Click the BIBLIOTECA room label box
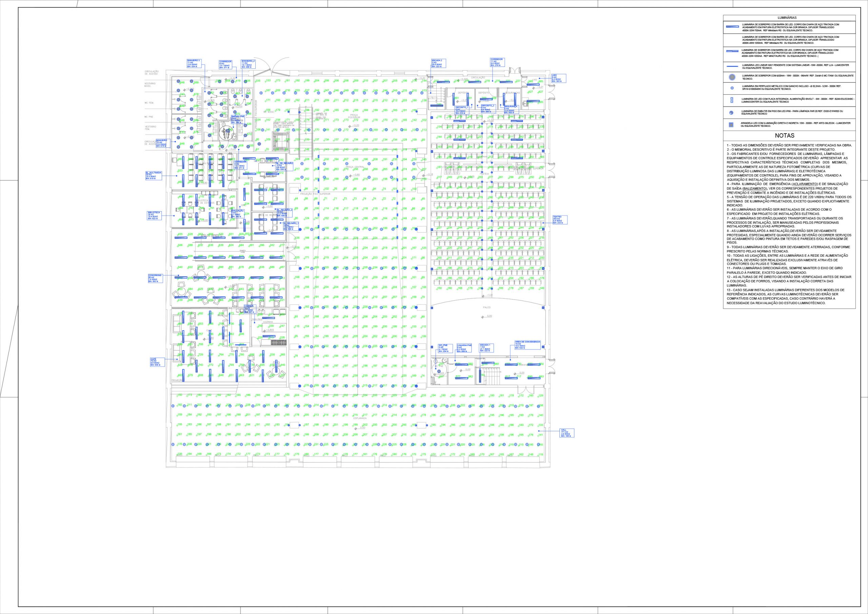The width and height of the screenshot is (868, 614). point(155,216)
